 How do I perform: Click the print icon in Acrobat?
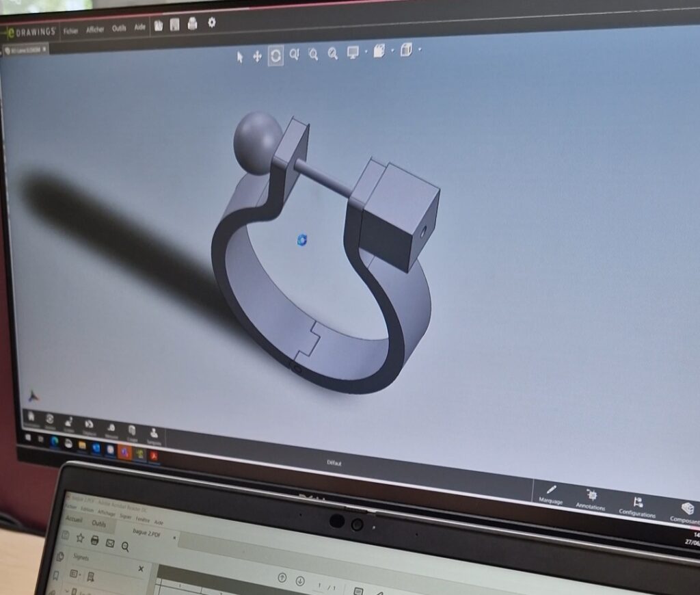tap(94, 540)
